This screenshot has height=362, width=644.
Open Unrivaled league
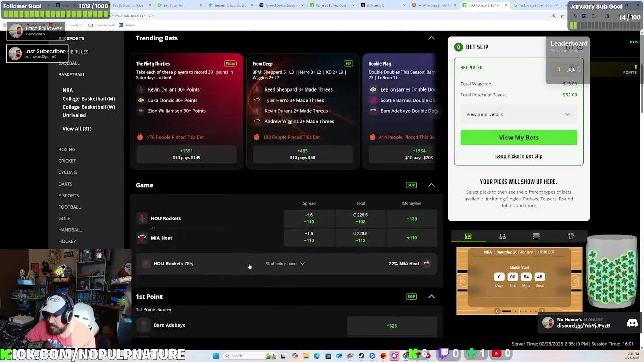[74, 115]
